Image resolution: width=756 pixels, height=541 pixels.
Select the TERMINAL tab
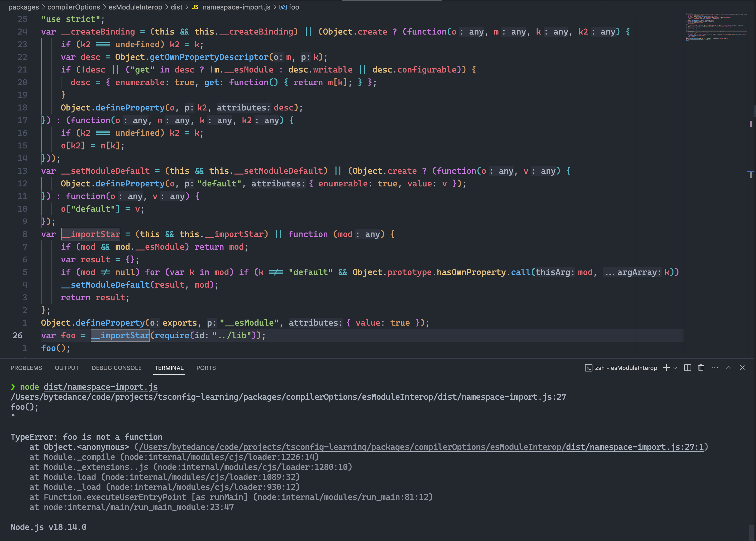(x=169, y=368)
